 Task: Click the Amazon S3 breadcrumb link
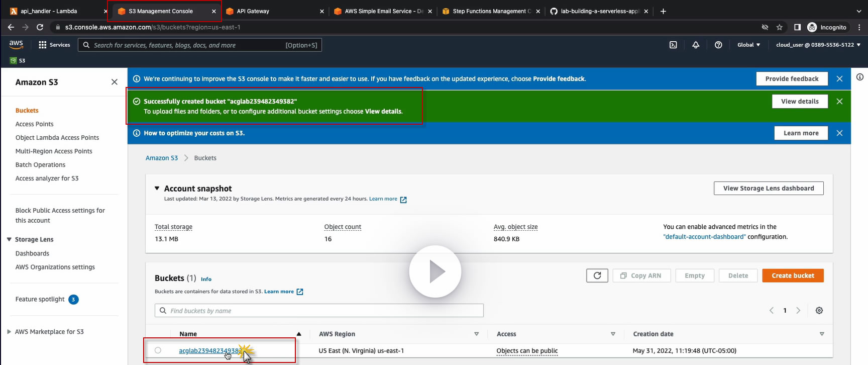[x=162, y=158]
